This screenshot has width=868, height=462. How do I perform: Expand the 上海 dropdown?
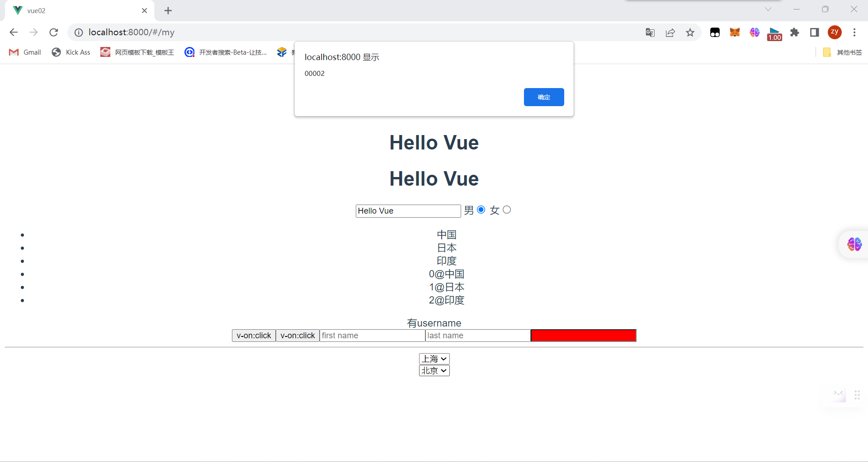click(x=434, y=359)
